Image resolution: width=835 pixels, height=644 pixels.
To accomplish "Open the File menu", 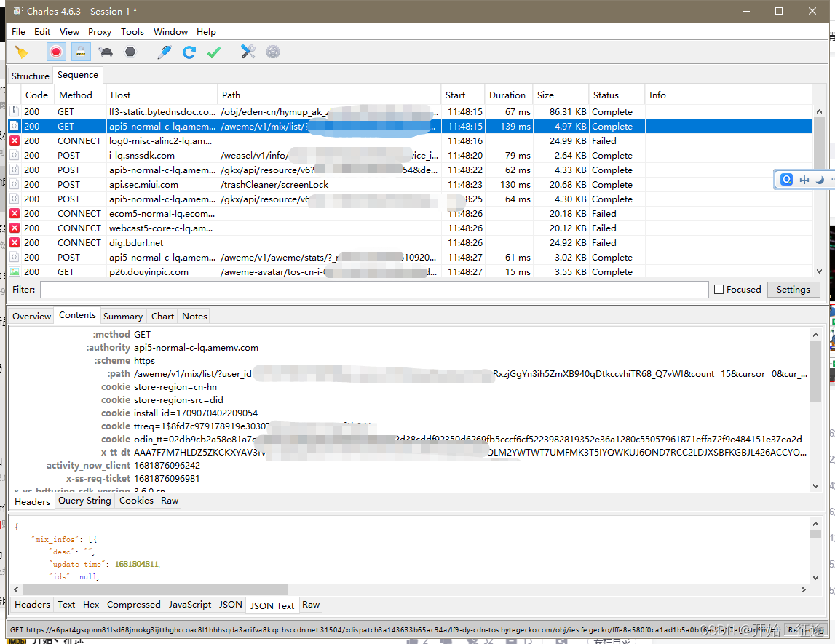I will click(x=18, y=32).
